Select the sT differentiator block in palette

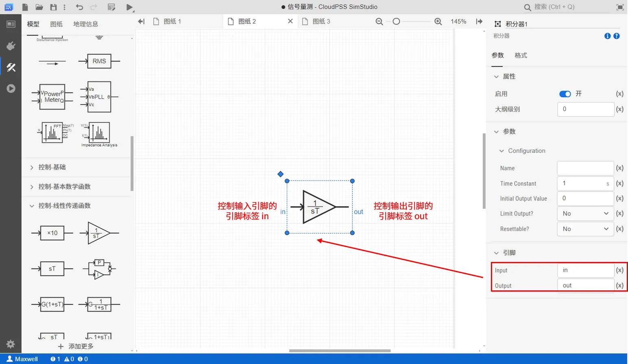coord(52,269)
